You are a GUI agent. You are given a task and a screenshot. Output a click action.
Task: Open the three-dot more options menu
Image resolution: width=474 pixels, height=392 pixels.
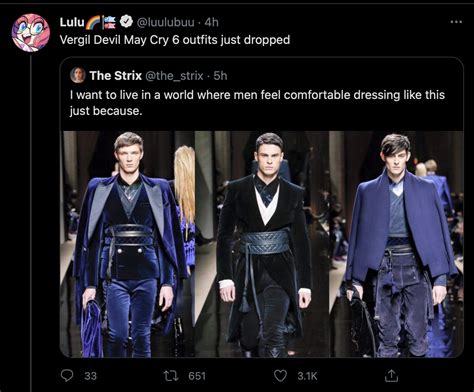point(456,22)
